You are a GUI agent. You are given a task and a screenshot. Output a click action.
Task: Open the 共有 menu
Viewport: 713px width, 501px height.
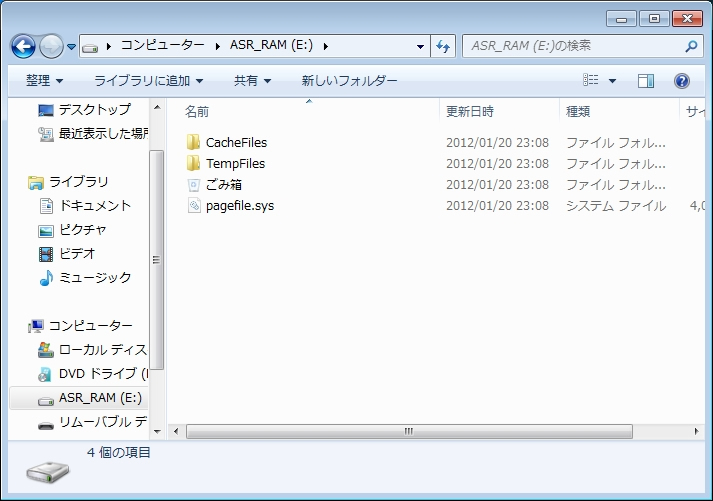(252, 81)
